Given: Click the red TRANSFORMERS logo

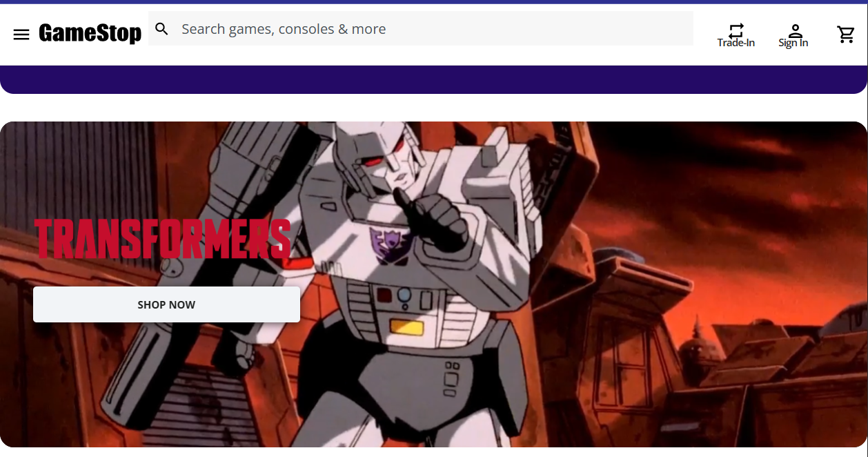Looking at the screenshot, I should tap(164, 240).
